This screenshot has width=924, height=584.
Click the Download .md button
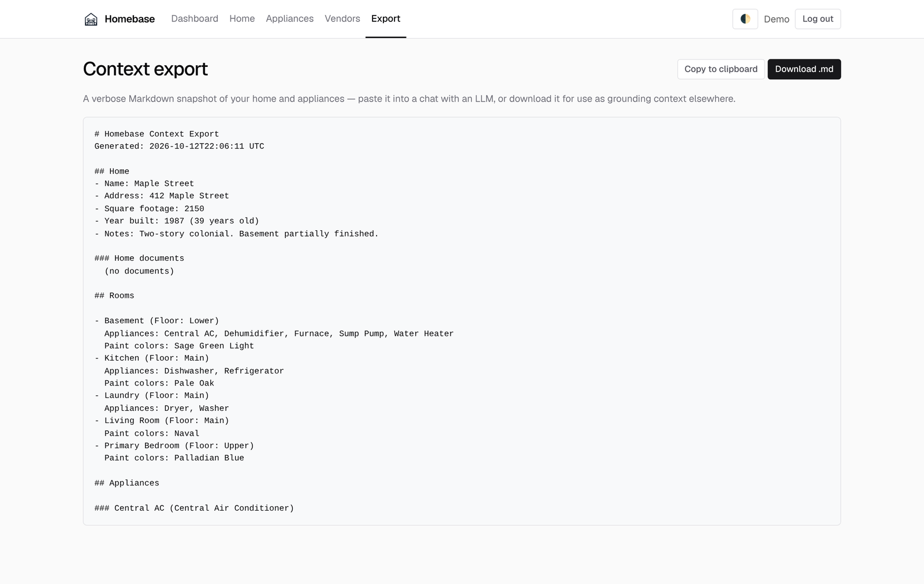click(x=804, y=69)
